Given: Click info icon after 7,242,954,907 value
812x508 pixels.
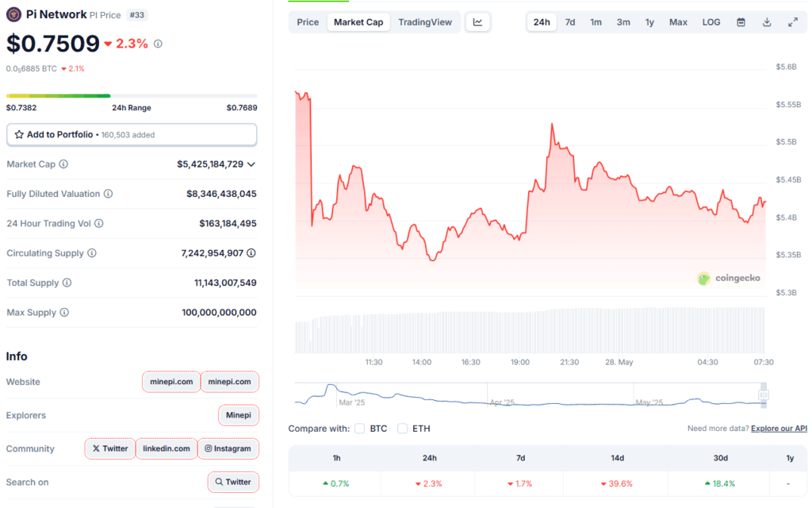Looking at the screenshot, I should pos(251,253).
